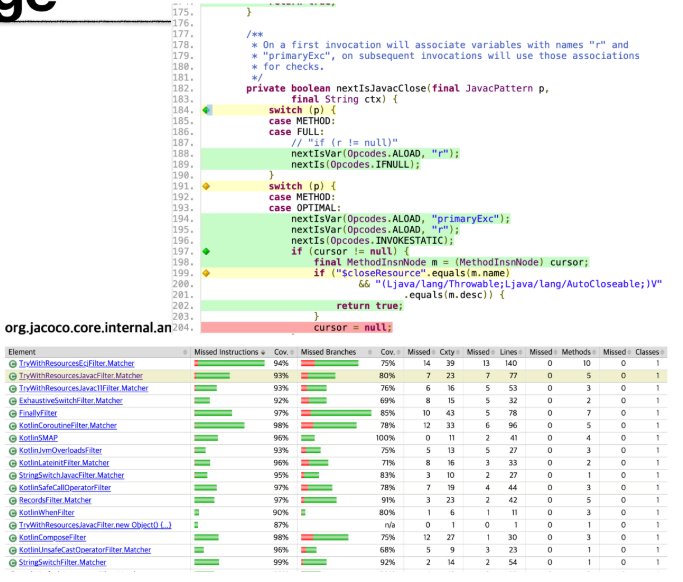Click the class icon beside KotlinWhenFilter

(13, 513)
